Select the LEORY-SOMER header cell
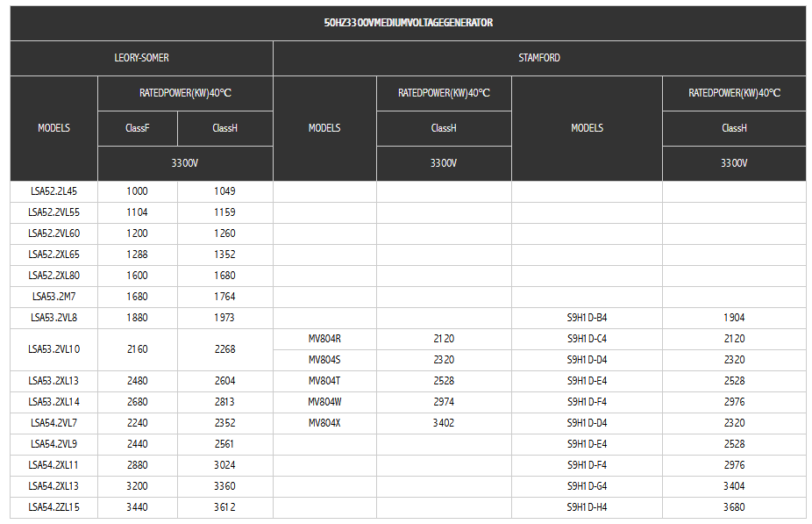The image size is (812, 524). point(141,58)
